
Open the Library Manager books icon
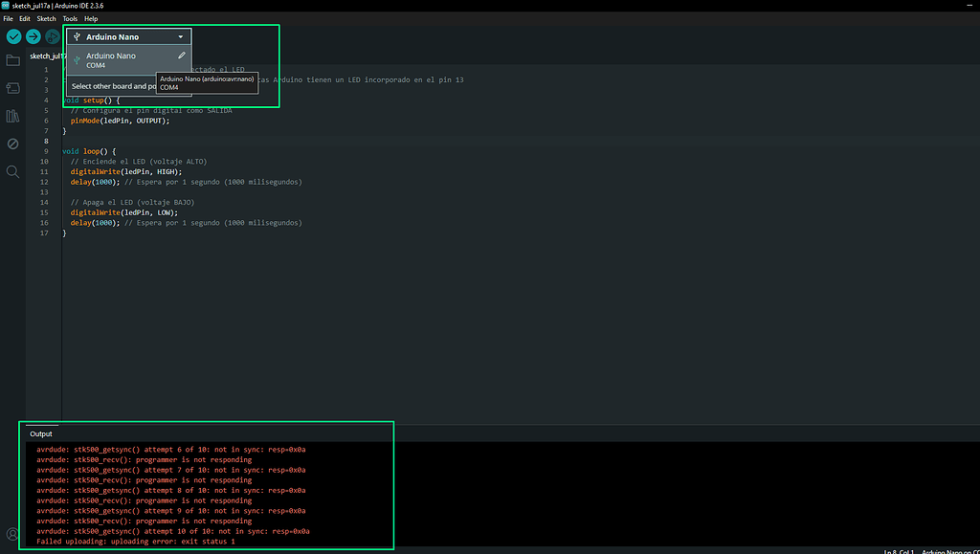pyautogui.click(x=11, y=116)
